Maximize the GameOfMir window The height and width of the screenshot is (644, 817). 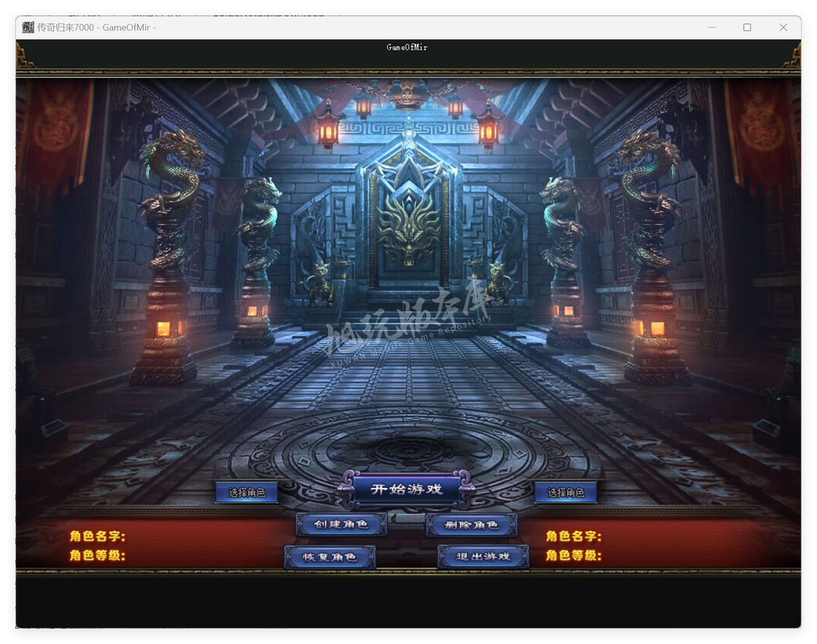pyautogui.click(x=747, y=27)
